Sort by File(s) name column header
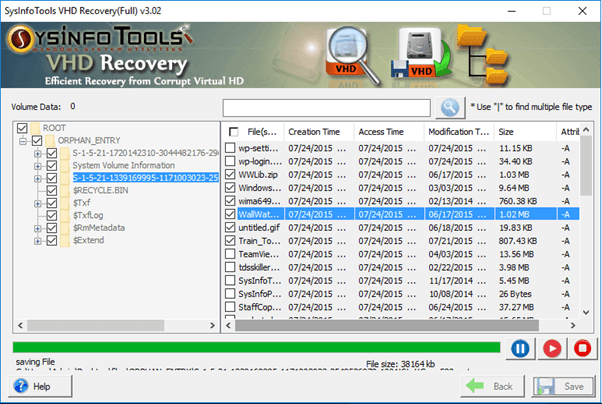 click(261, 132)
